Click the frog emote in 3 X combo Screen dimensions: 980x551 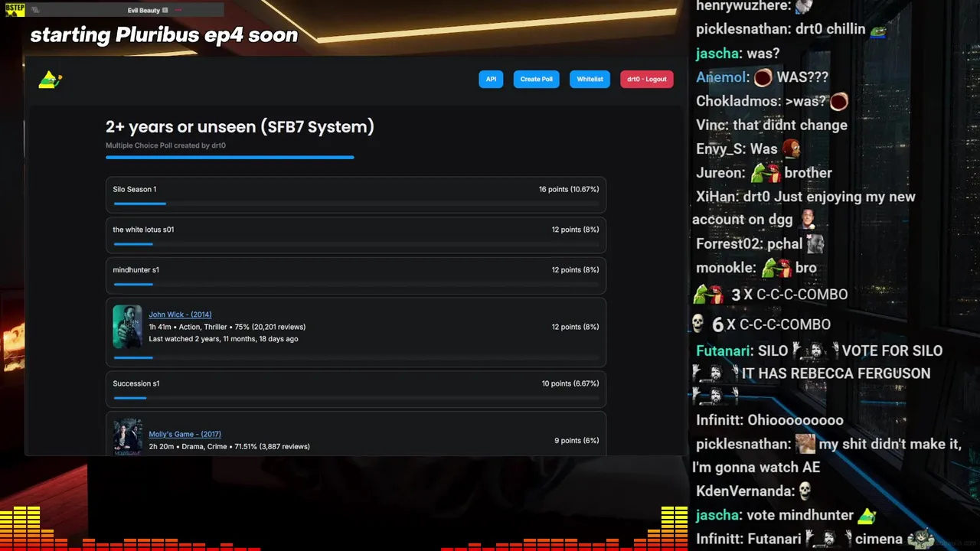click(708, 295)
